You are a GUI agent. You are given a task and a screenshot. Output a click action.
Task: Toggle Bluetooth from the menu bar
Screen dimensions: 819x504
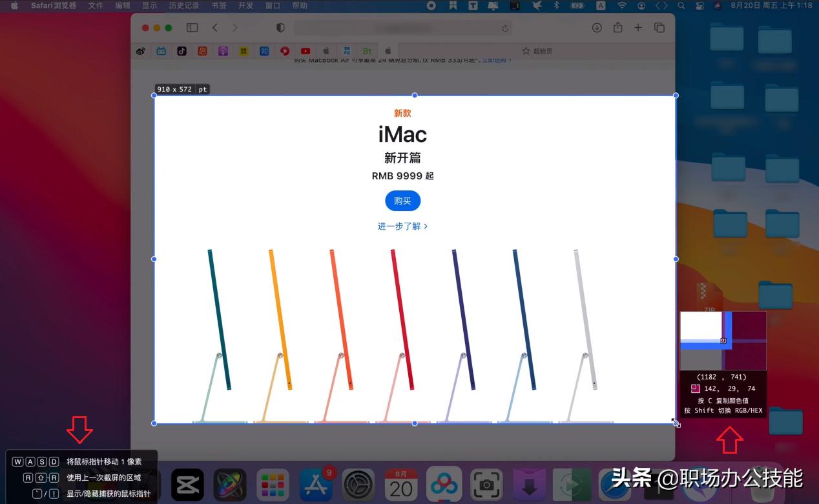(x=555, y=5)
